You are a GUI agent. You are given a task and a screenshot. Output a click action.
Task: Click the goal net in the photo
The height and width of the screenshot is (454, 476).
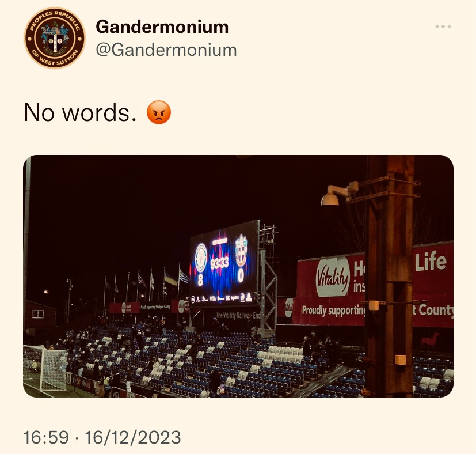(45, 368)
